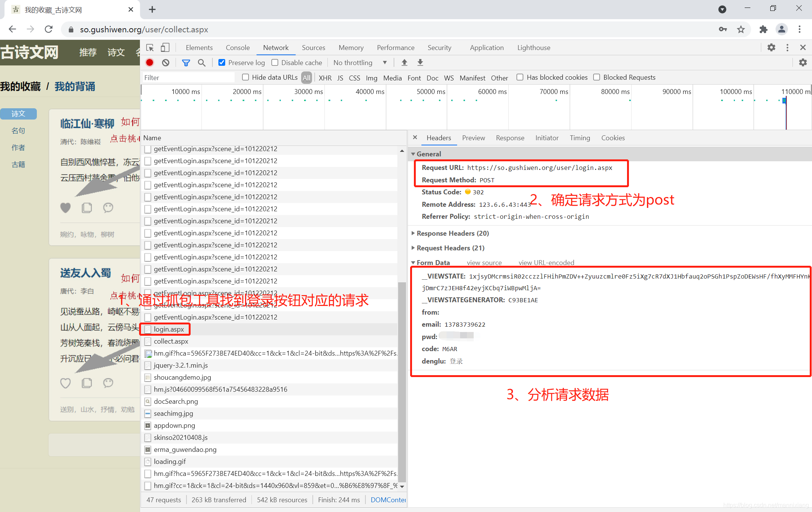The image size is (812, 512).
Task: Click view URL-encoded link
Action: point(547,263)
